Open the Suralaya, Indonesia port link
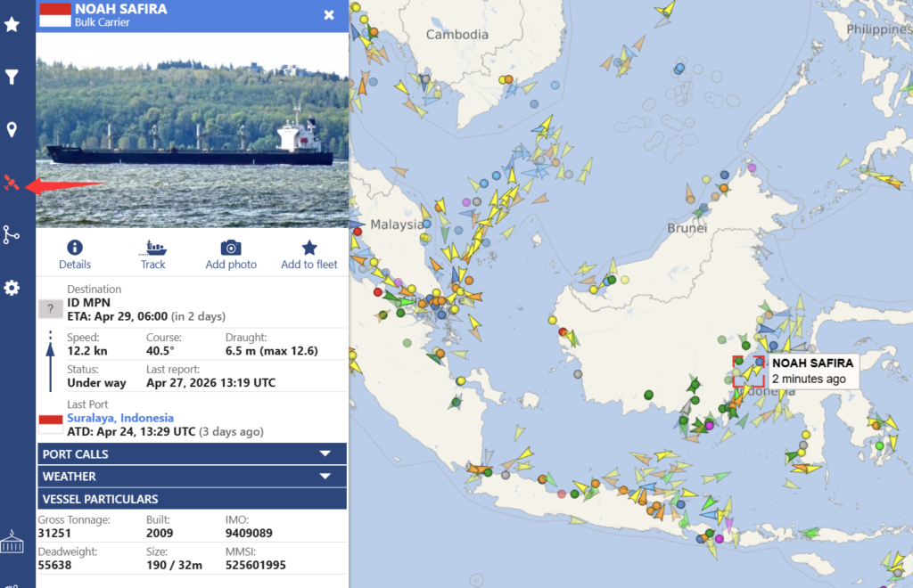Viewport: 913px width, 588px height. pos(120,418)
